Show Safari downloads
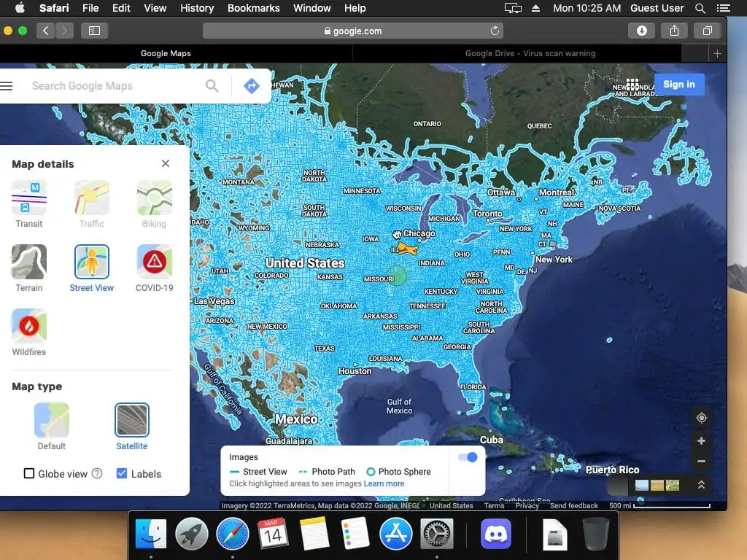747x560 pixels. (642, 31)
